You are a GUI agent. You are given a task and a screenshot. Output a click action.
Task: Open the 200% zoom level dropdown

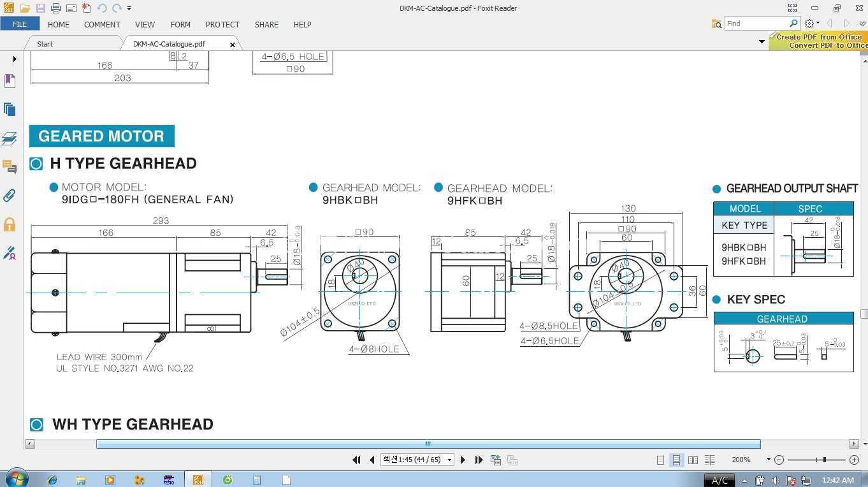pyautogui.click(x=769, y=460)
